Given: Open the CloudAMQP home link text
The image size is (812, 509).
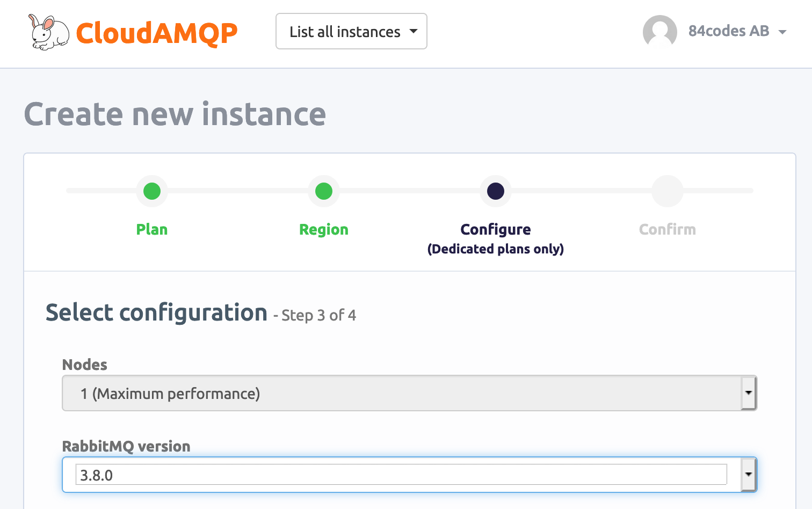Looking at the screenshot, I should point(157,33).
